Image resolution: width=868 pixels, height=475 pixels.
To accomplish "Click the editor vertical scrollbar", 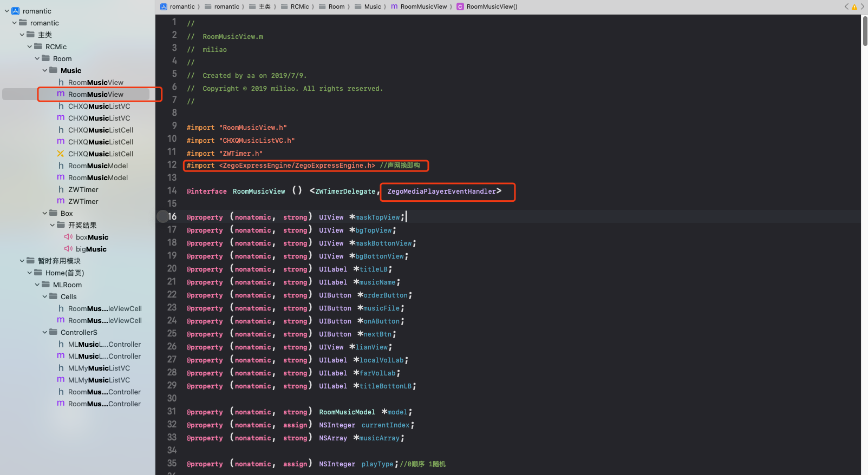I will pos(865,32).
